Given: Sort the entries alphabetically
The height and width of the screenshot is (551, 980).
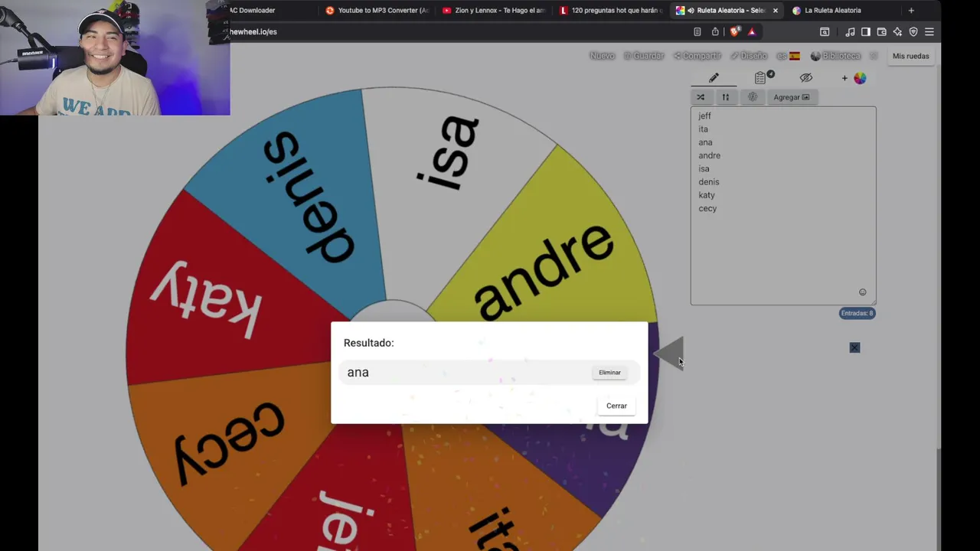Looking at the screenshot, I should point(725,97).
